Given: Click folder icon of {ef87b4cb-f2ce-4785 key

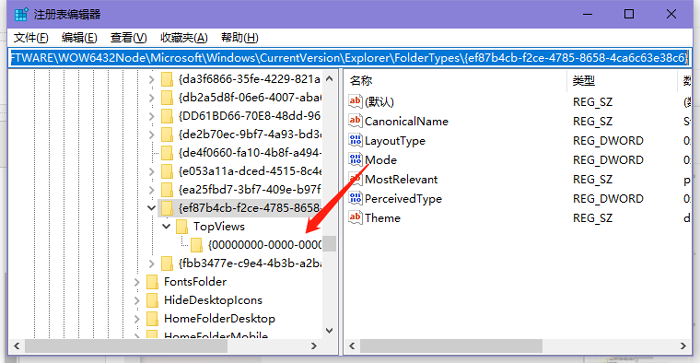Looking at the screenshot, I should (x=167, y=208).
